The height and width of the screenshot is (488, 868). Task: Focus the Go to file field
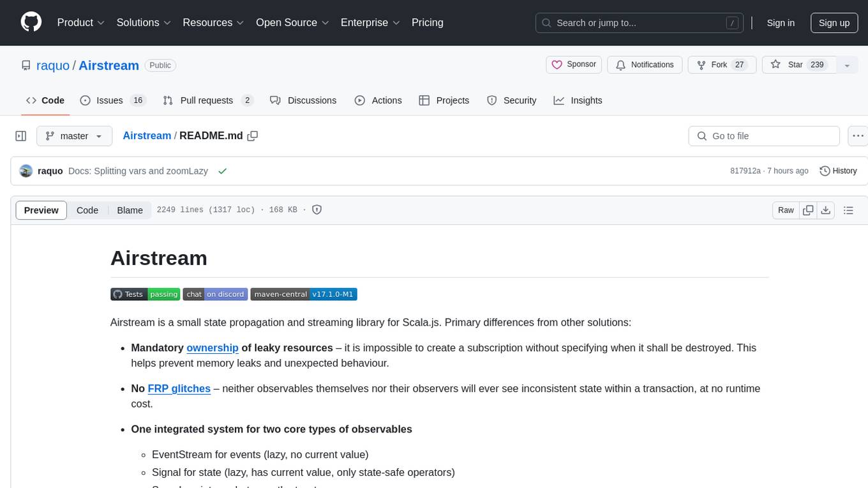coord(764,136)
